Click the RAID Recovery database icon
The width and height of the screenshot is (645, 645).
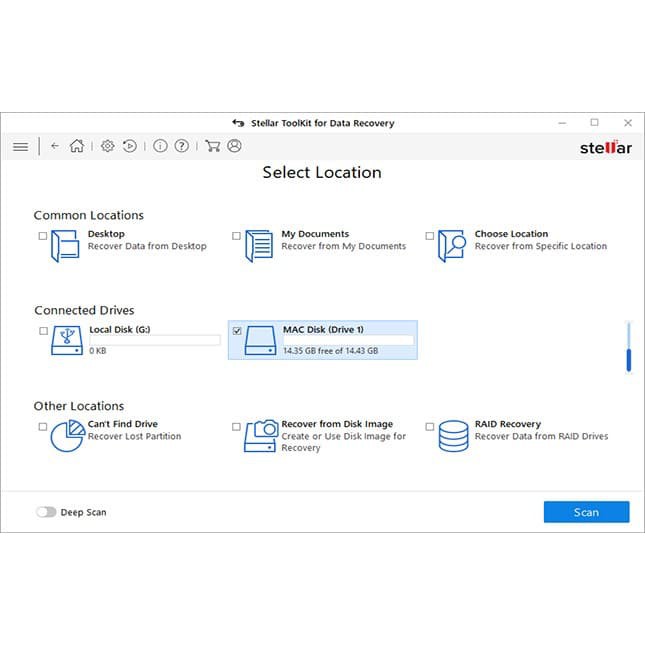tap(453, 436)
